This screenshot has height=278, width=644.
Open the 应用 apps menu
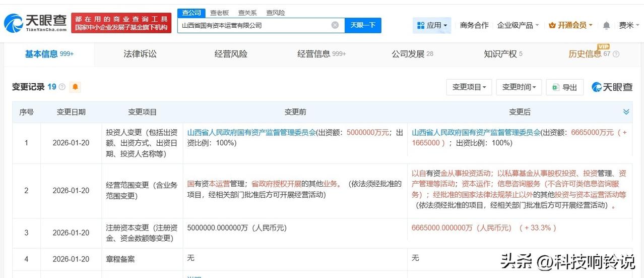click(432, 25)
